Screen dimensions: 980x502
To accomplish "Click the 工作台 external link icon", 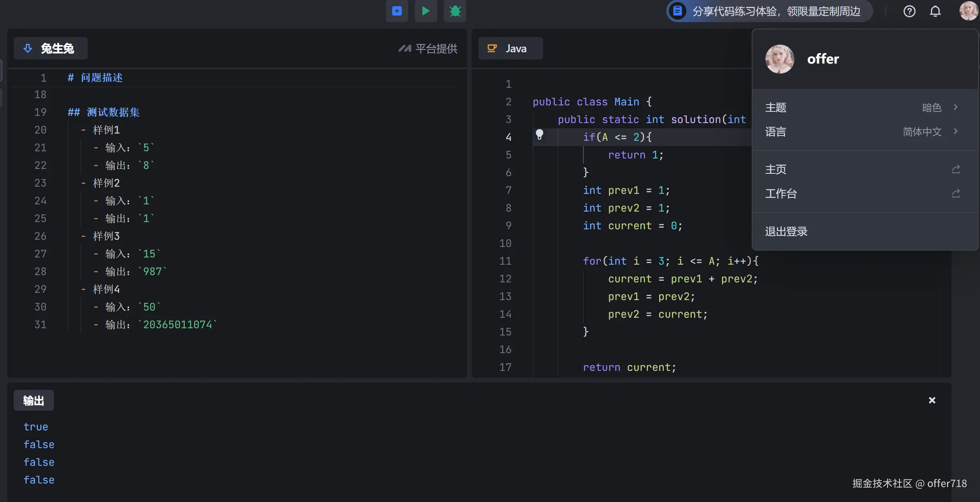I will (x=956, y=193).
